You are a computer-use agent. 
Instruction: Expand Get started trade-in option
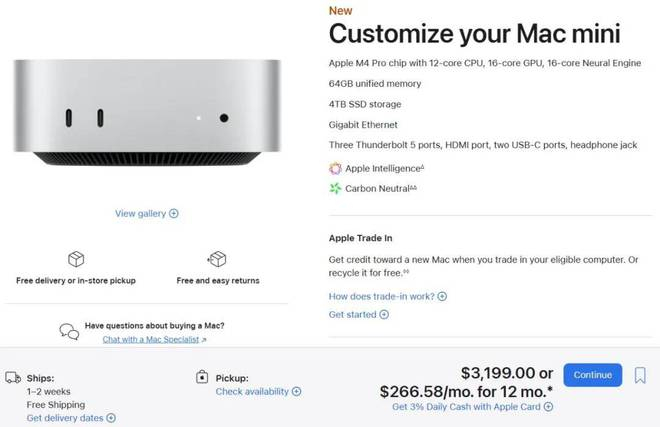(359, 314)
